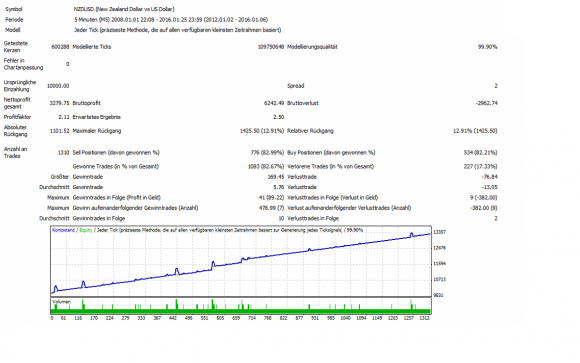Click the Profitfaktor value 2.11
580x363 pixels.
(64, 117)
